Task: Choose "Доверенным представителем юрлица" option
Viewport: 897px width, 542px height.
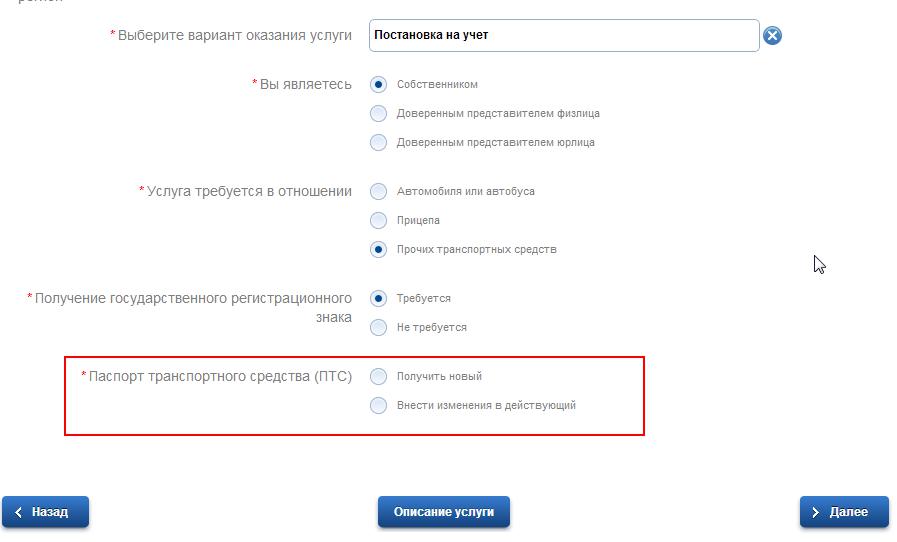Action: (x=378, y=143)
